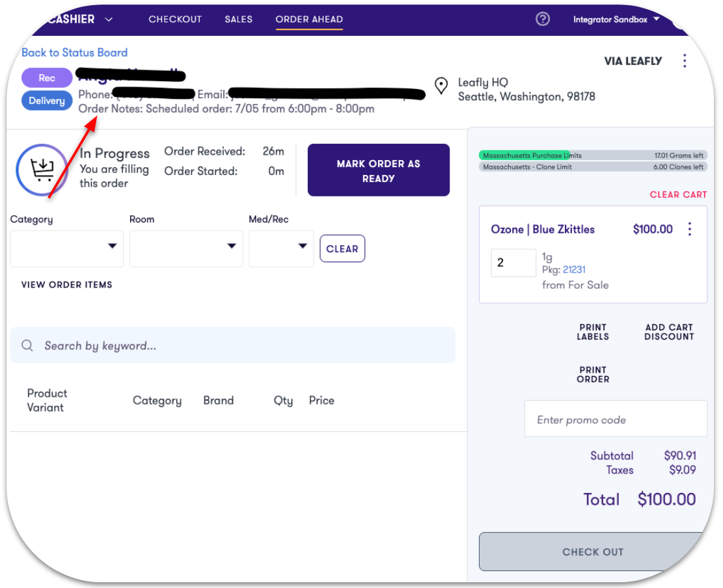View order items
Screen dimensions: 723x588
[67, 285]
